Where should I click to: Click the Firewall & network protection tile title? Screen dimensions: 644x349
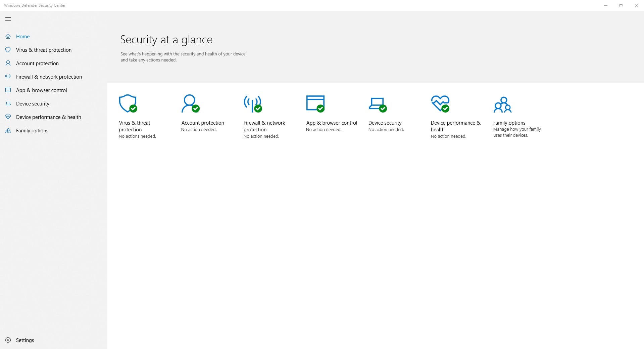264,126
